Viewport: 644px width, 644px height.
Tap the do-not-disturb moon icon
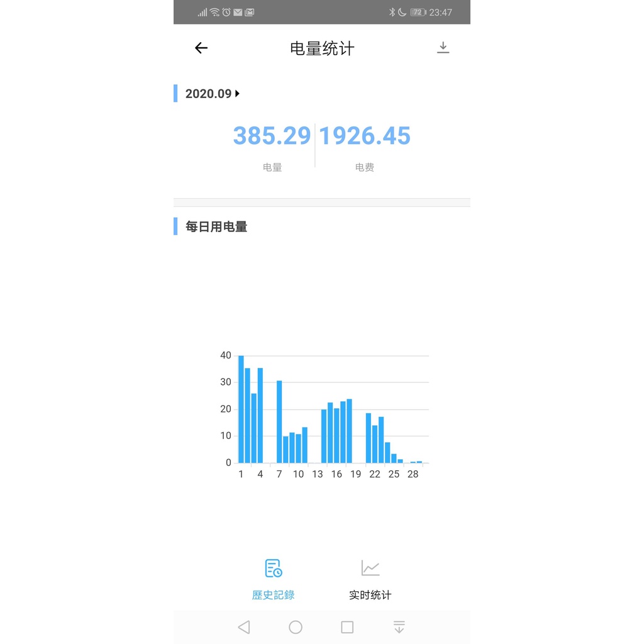[402, 12]
